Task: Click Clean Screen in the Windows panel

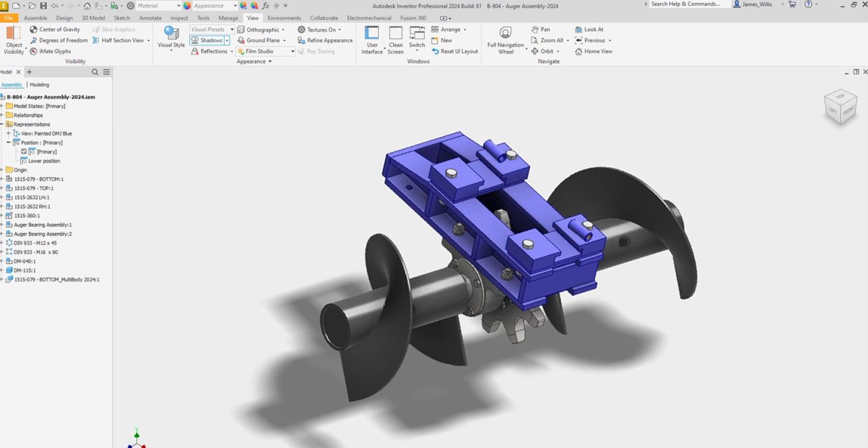Action: tap(395, 40)
